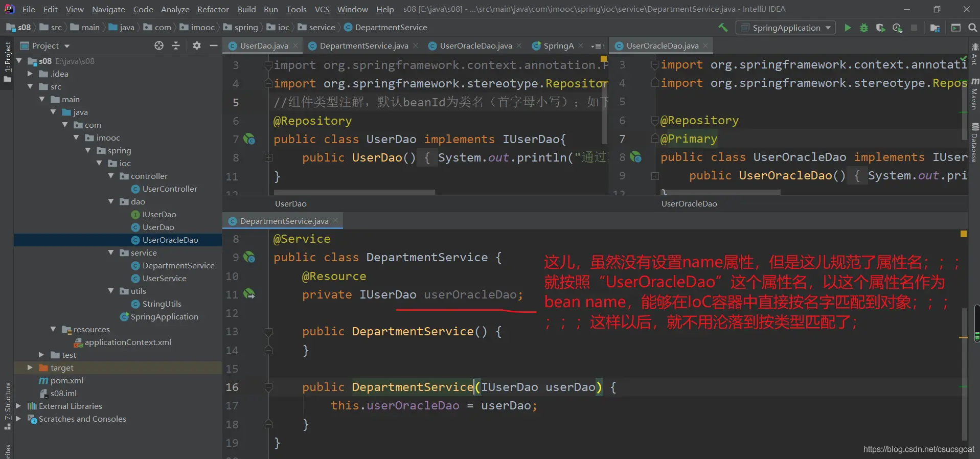Toggle the Database tool window
Viewport: 980px width, 459px height.
tap(974, 143)
